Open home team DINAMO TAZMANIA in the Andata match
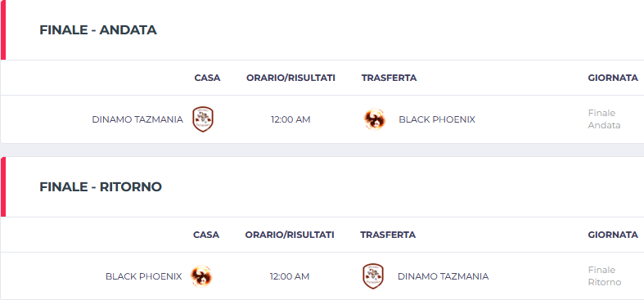The image size is (644, 300). coord(137,119)
